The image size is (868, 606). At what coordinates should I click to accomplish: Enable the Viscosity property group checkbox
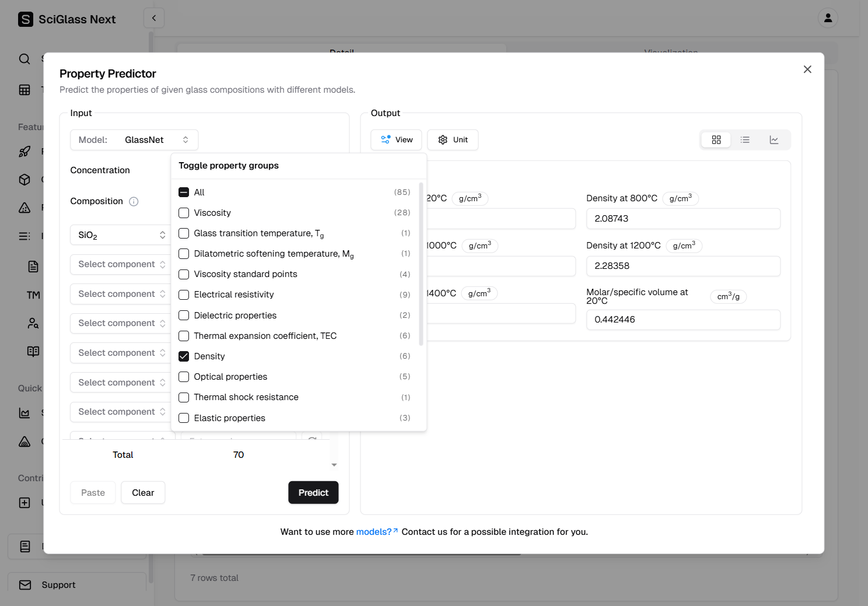184,213
